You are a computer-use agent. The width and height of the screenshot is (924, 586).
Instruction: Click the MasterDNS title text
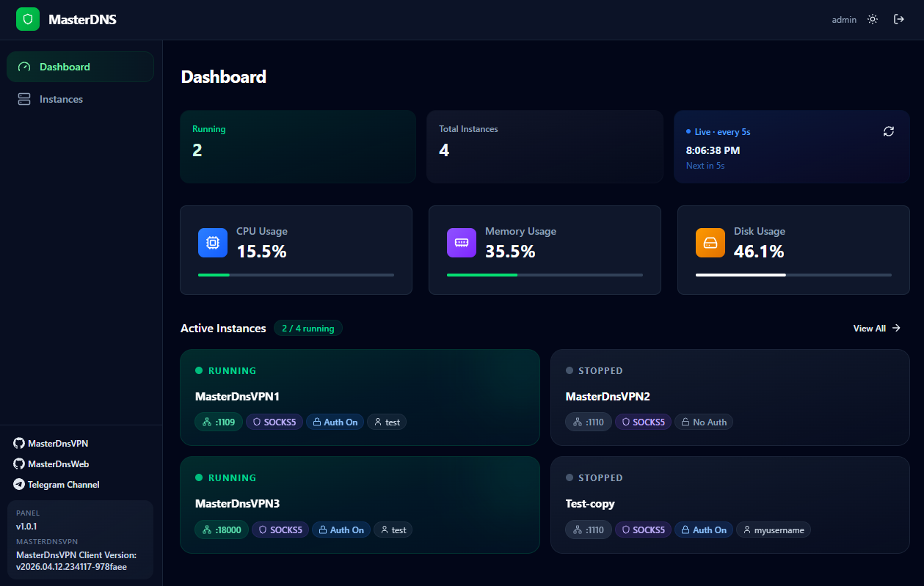tap(82, 20)
